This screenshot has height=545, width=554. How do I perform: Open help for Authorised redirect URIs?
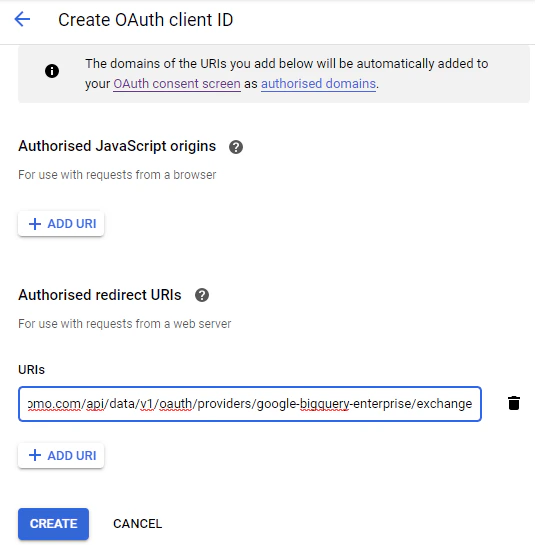(x=202, y=295)
